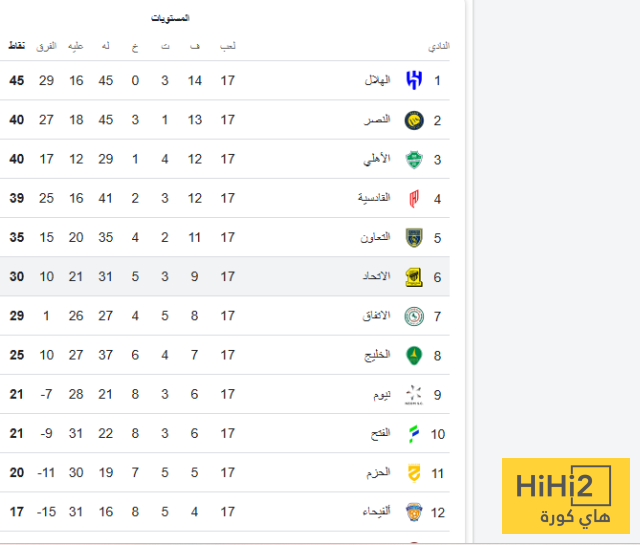This screenshot has width=640, height=545.
Task: Click the Al-Ittihad yellow-black logo
Action: (x=413, y=277)
